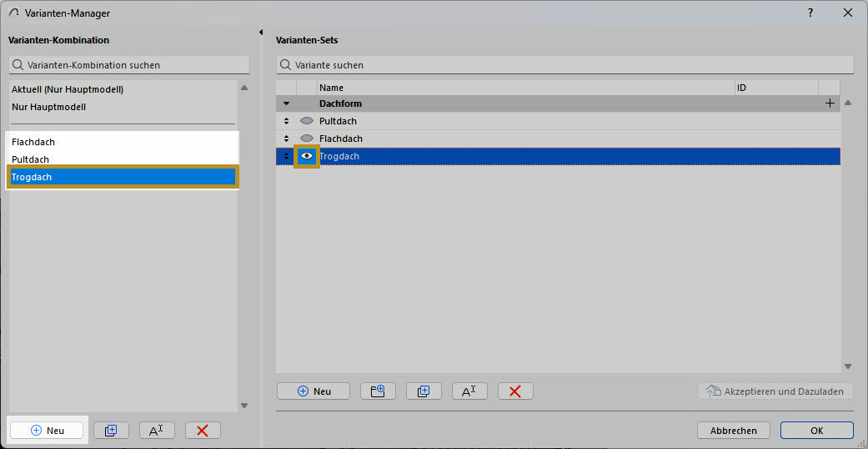Create a new Varianten-Set with the folder icon
Image resolution: width=868 pixels, height=449 pixels.
pos(378,391)
